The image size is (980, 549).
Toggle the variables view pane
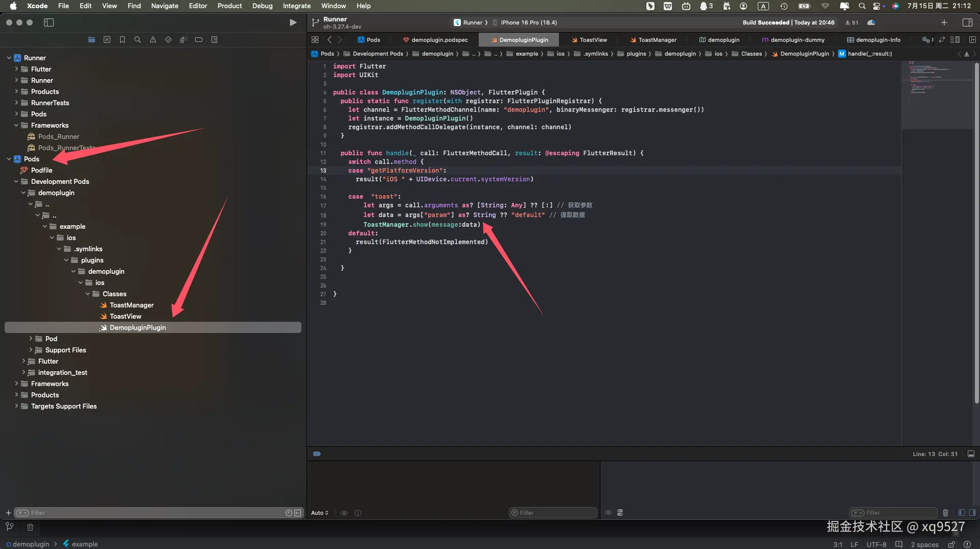(962, 513)
